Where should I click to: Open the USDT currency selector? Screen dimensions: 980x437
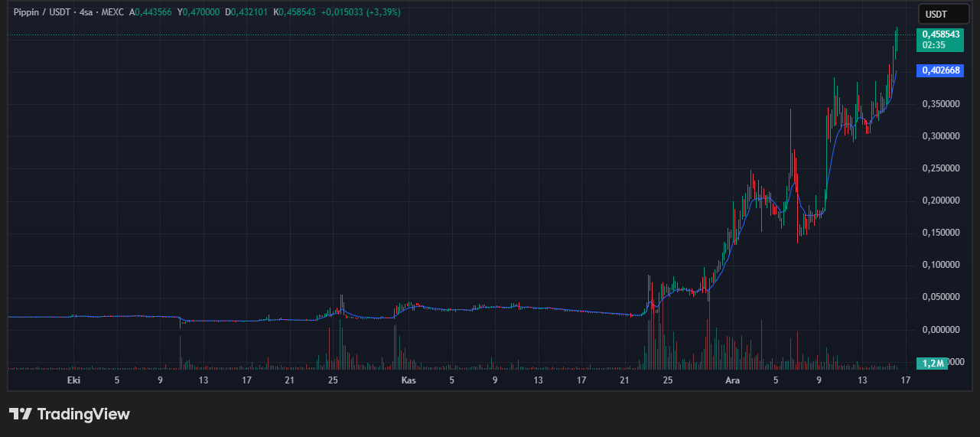coord(937,14)
